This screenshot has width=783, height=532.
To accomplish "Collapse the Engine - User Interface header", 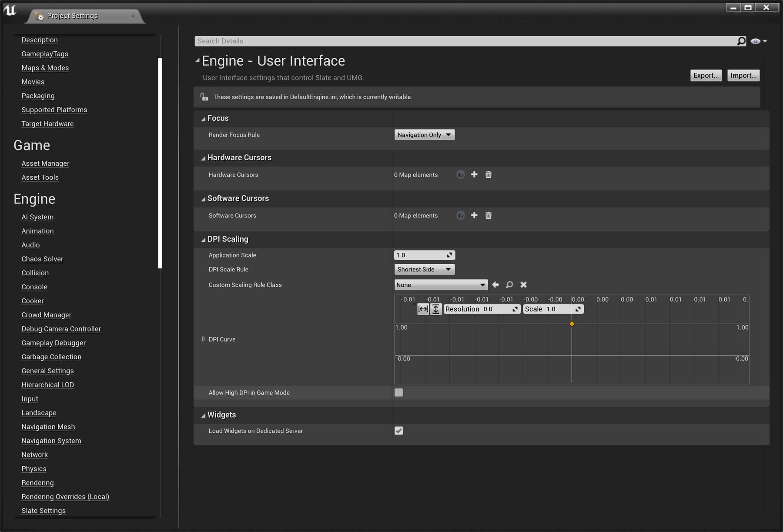I will pos(197,60).
